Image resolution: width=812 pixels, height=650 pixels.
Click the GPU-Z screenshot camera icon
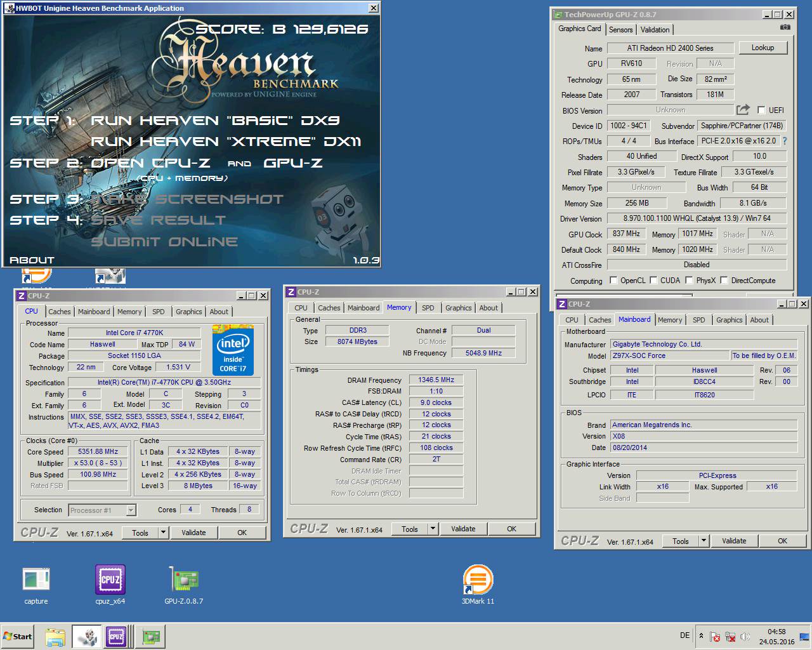(x=785, y=27)
